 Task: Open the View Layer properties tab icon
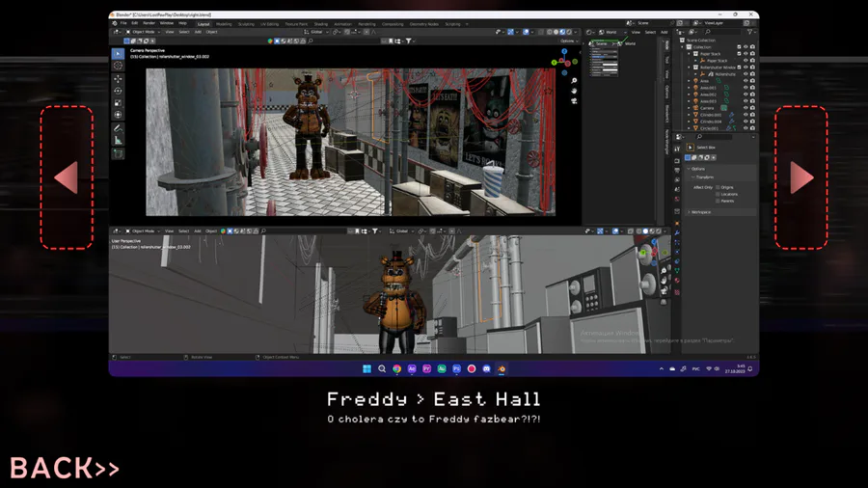click(677, 179)
